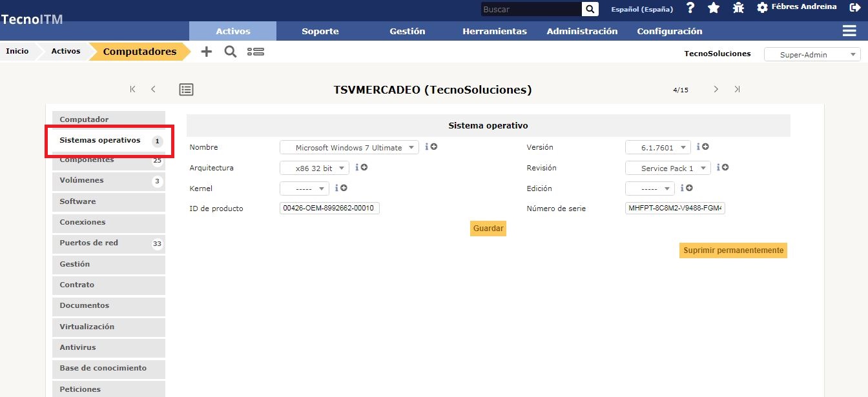Screen dimensions: 868x397
Task: Open the hamburger menu icon
Action: 849,31
